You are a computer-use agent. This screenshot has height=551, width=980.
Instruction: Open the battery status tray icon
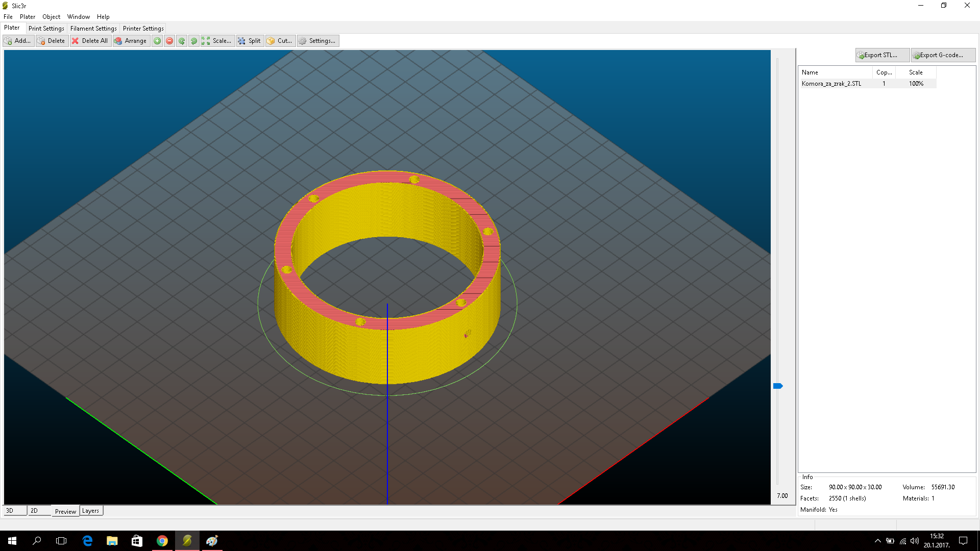890,541
